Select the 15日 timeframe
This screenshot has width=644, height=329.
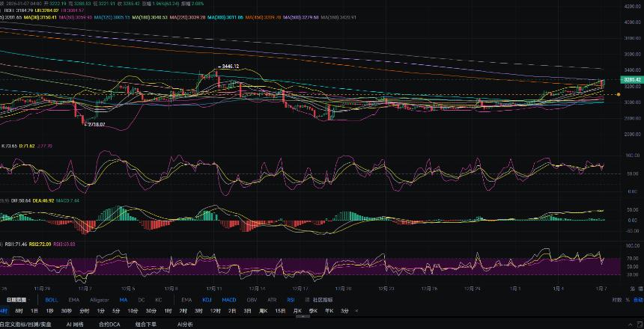[x=281, y=311]
